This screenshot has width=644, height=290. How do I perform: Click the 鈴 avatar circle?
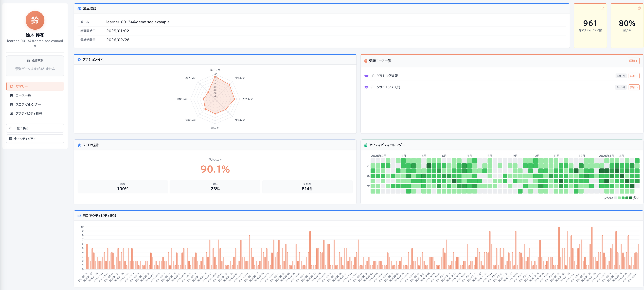point(35,20)
